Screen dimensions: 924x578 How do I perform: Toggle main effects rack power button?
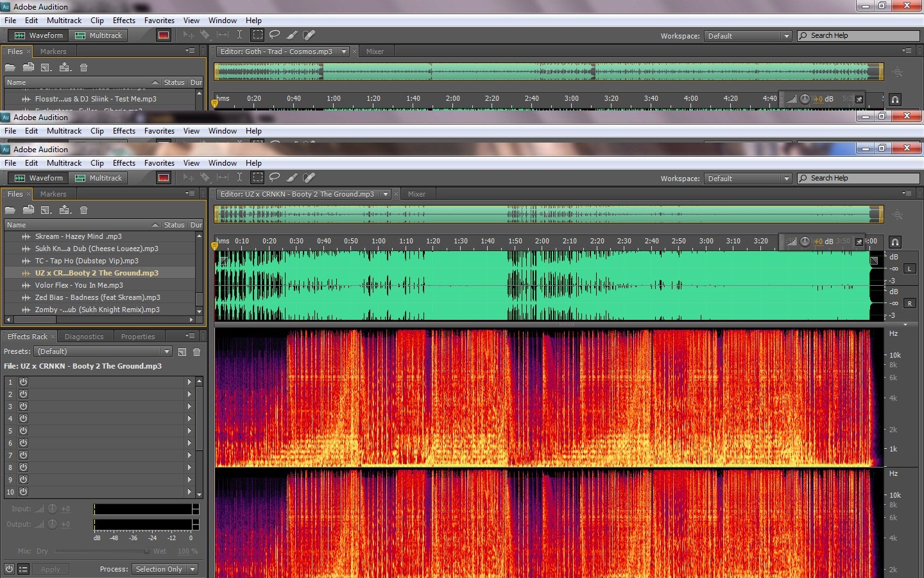(x=9, y=569)
